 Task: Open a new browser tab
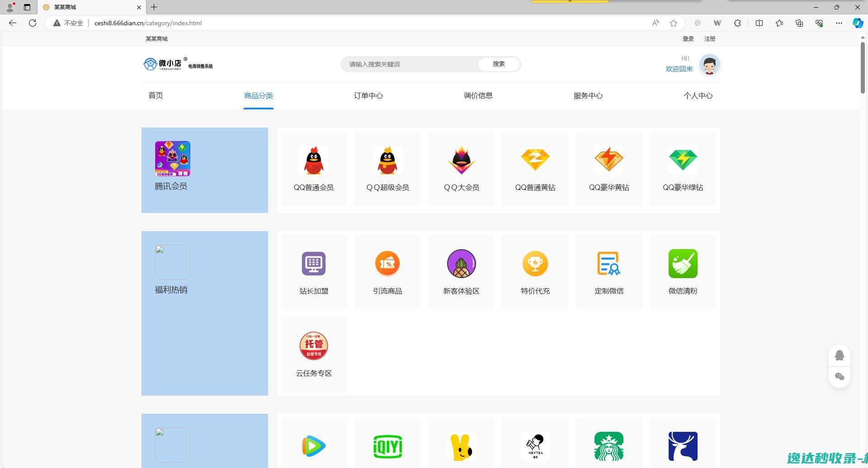[x=154, y=7]
